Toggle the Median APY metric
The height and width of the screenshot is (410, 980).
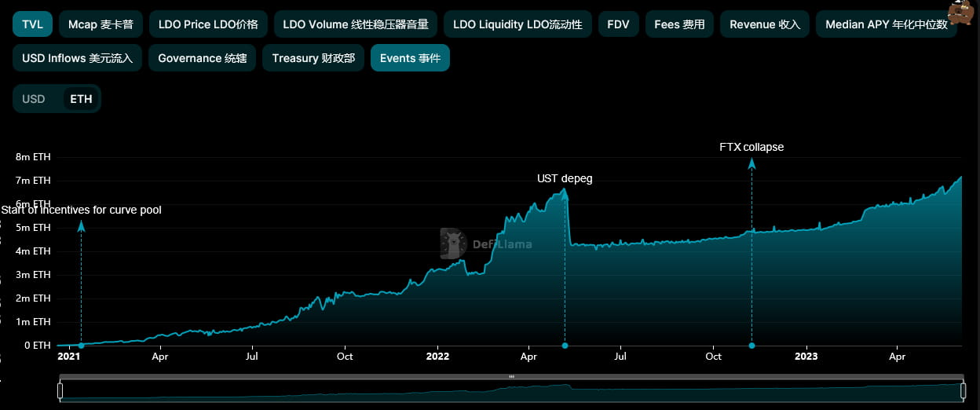tap(887, 24)
